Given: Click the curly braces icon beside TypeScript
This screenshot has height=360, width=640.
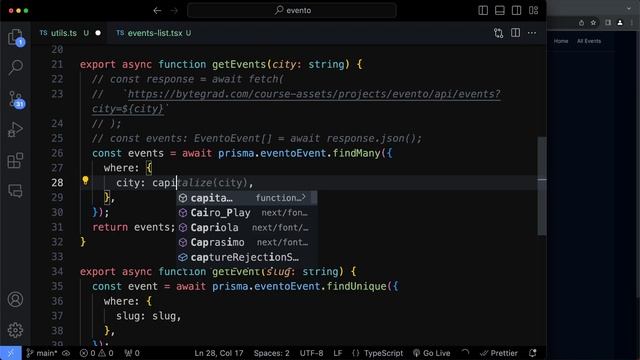Looking at the screenshot, I should 356,353.
